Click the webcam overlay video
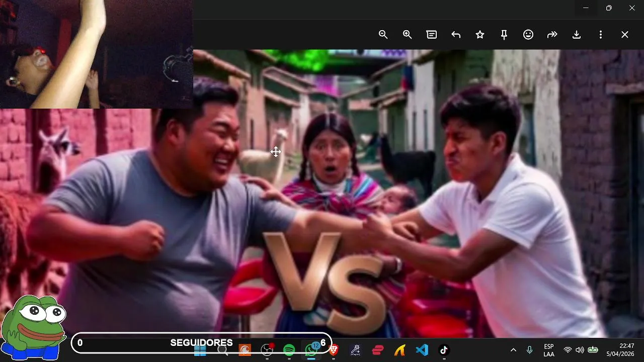The width and height of the screenshot is (644, 362). (97, 54)
